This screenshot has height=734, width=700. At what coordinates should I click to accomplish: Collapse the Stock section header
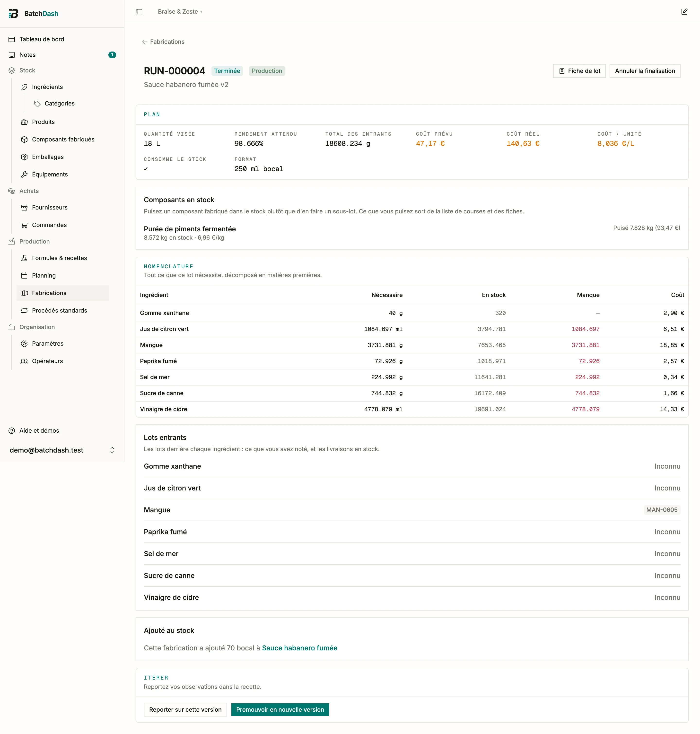click(x=27, y=70)
